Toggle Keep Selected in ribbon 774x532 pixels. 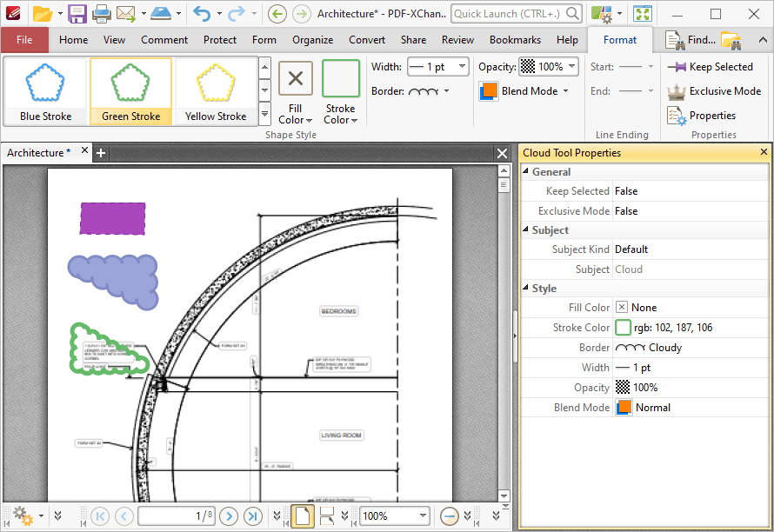[x=710, y=67]
